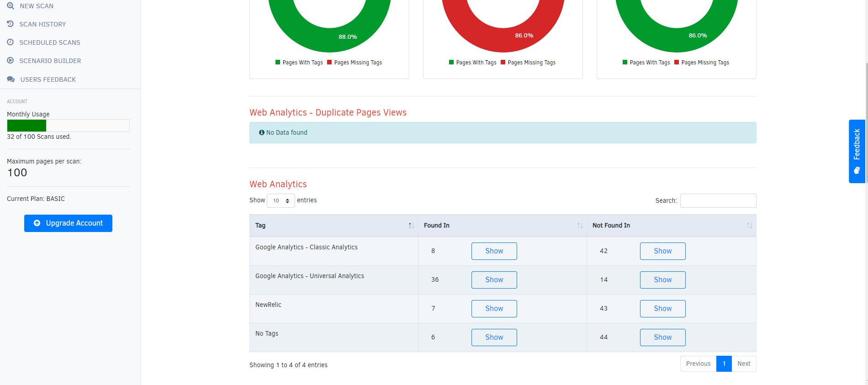Toggle Pages Missing Tags legend in middle chart
Screen dimensions: 868x385
point(528,63)
